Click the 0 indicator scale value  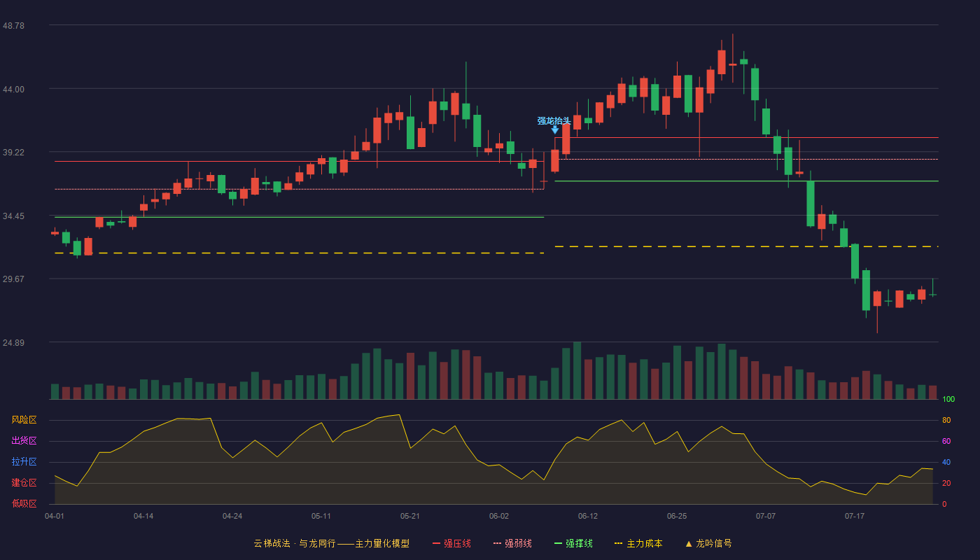coord(944,504)
